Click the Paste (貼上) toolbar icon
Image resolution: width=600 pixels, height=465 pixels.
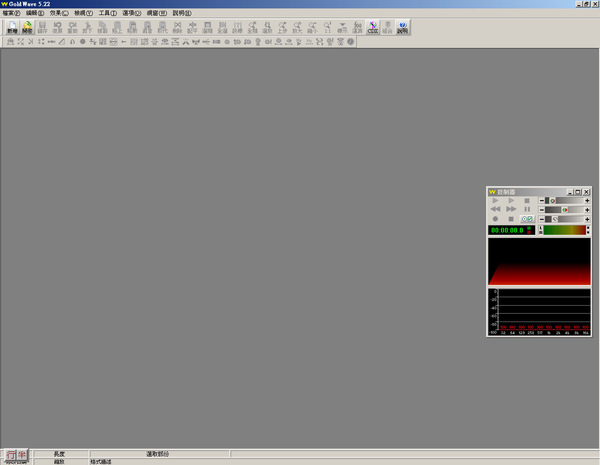click(117, 27)
